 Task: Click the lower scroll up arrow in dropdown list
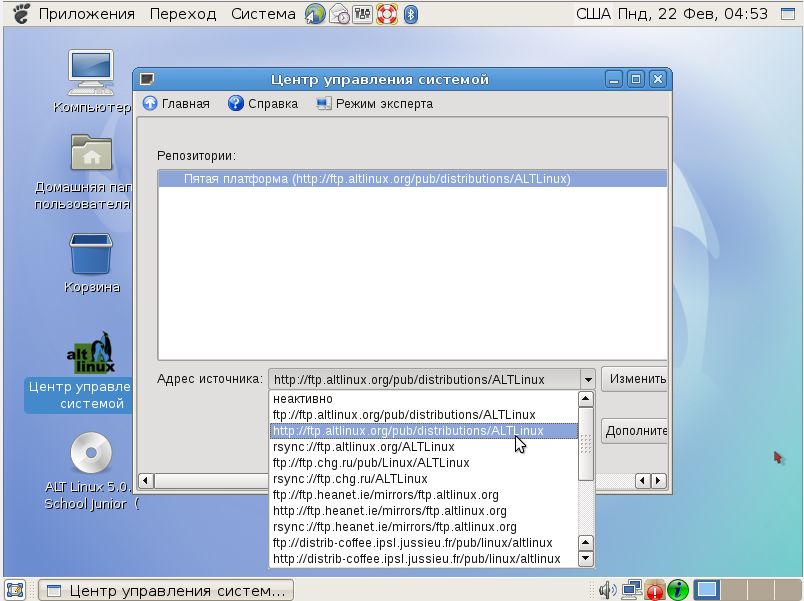pyautogui.click(x=586, y=543)
